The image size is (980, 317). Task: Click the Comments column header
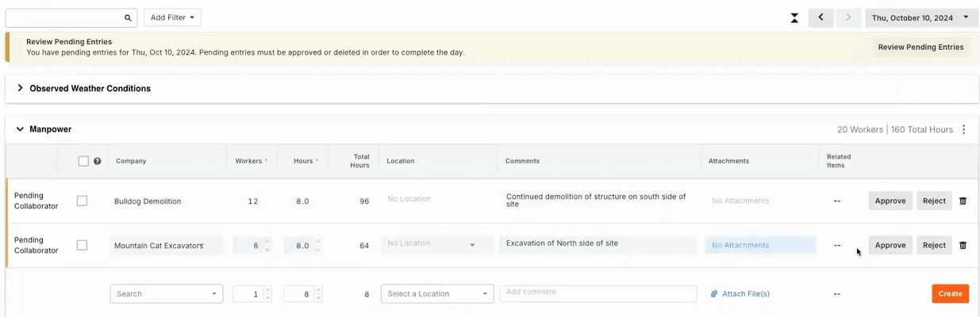(522, 161)
